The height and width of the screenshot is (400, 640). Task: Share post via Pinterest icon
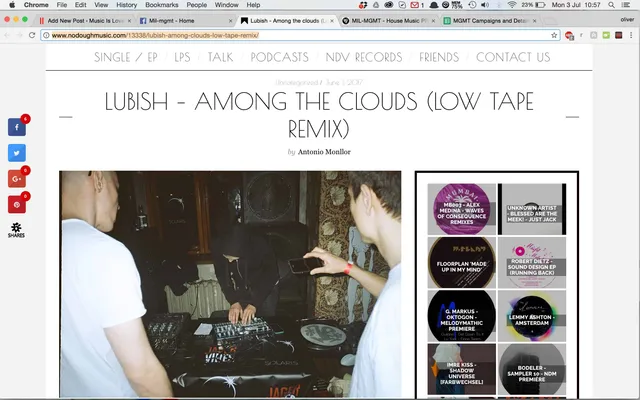pos(17,204)
